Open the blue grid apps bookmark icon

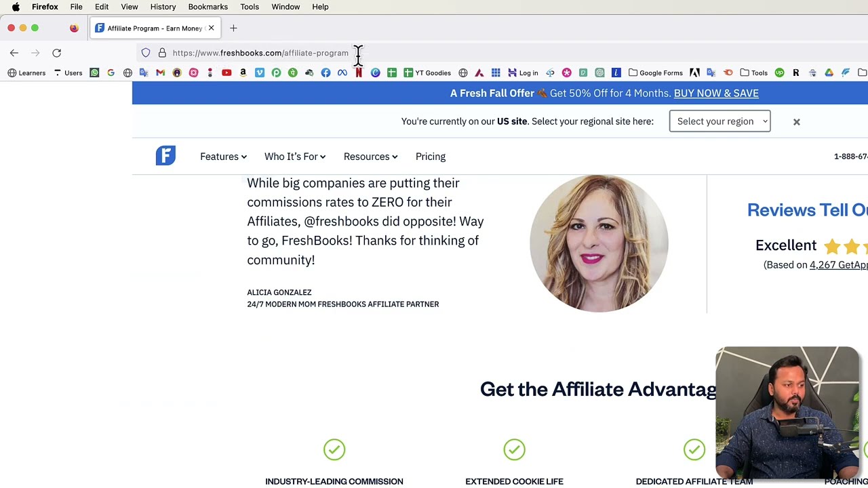coord(496,73)
